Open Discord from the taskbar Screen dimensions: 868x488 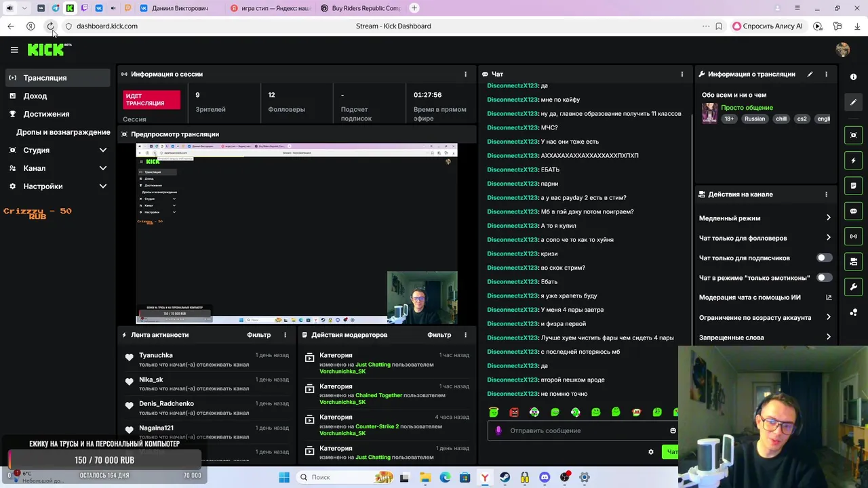[x=545, y=477]
